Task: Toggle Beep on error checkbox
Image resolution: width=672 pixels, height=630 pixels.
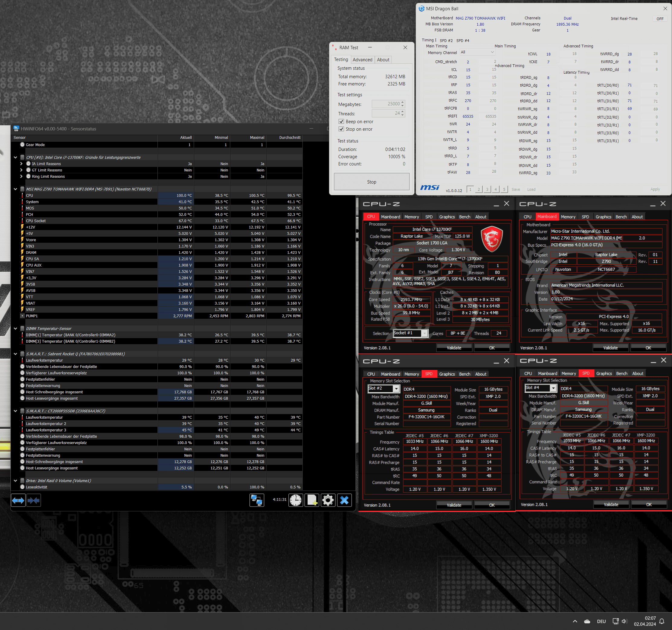Action: 341,122
